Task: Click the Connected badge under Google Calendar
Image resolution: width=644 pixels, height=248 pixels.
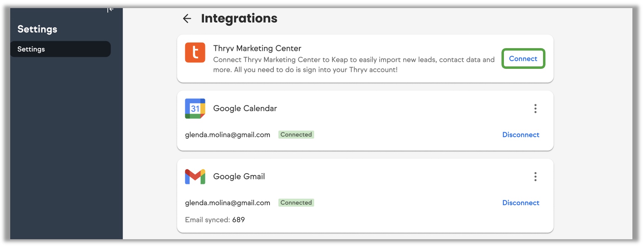Action: pos(296,135)
